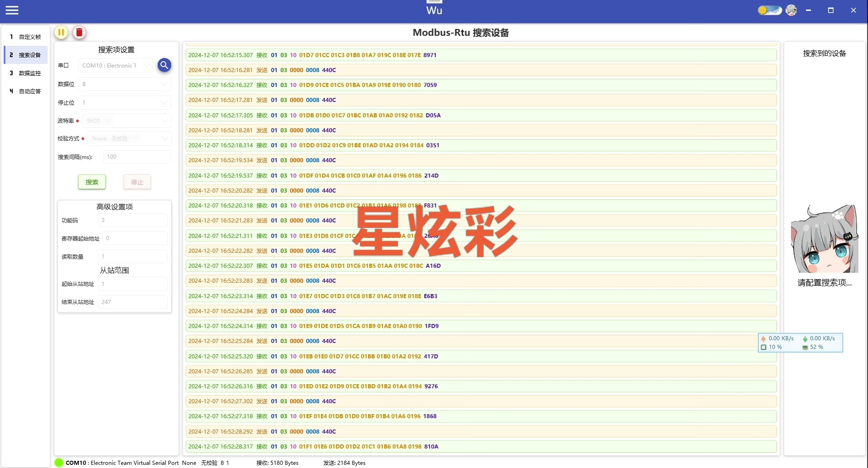
Task: Click the 停止 button
Action: [137, 182]
